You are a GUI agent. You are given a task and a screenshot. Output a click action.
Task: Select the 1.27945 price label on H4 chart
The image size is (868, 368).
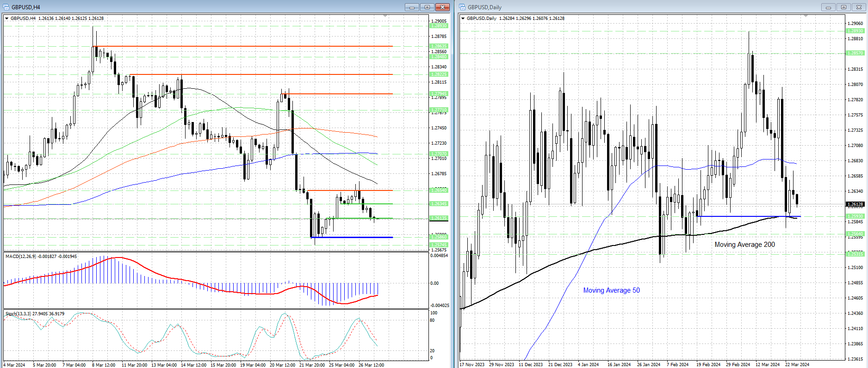pos(439,93)
